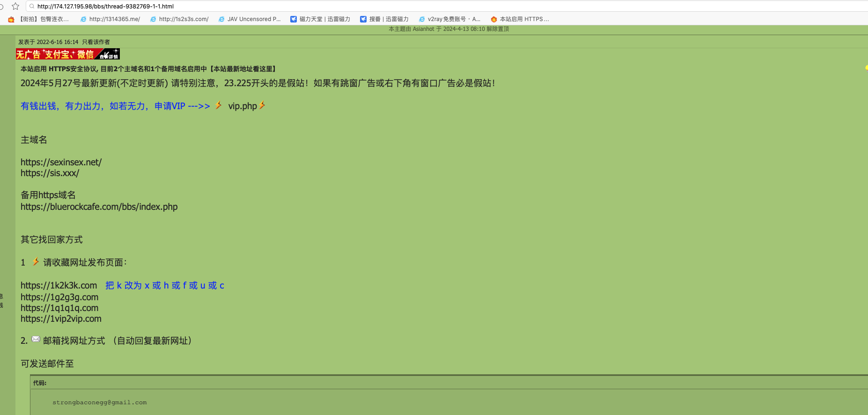Viewport: 868px width, 415px height.
Task: Open the https://1g2g3g.com link
Action: point(59,297)
